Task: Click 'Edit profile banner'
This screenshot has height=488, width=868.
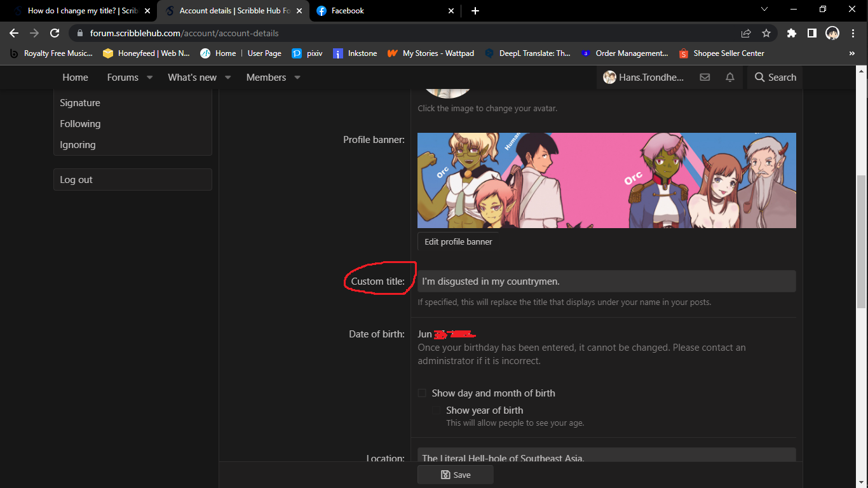Action: pyautogui.click(x=458, y=241)
